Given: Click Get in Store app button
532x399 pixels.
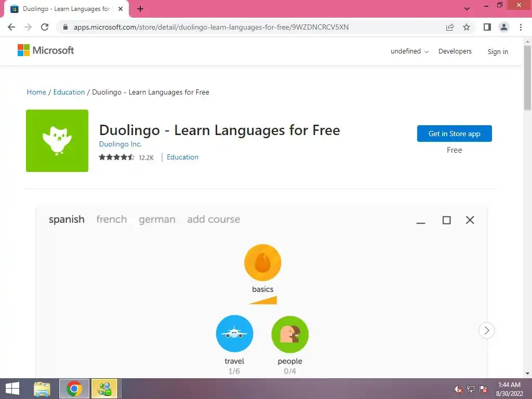Looking at the screenshot, I should click(454, 134).
